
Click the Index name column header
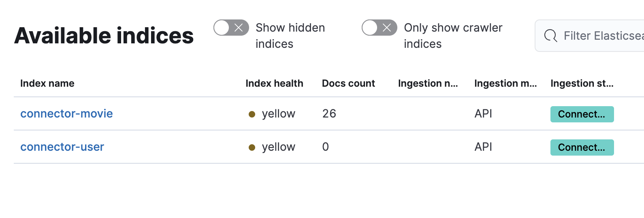pos(47,83)
